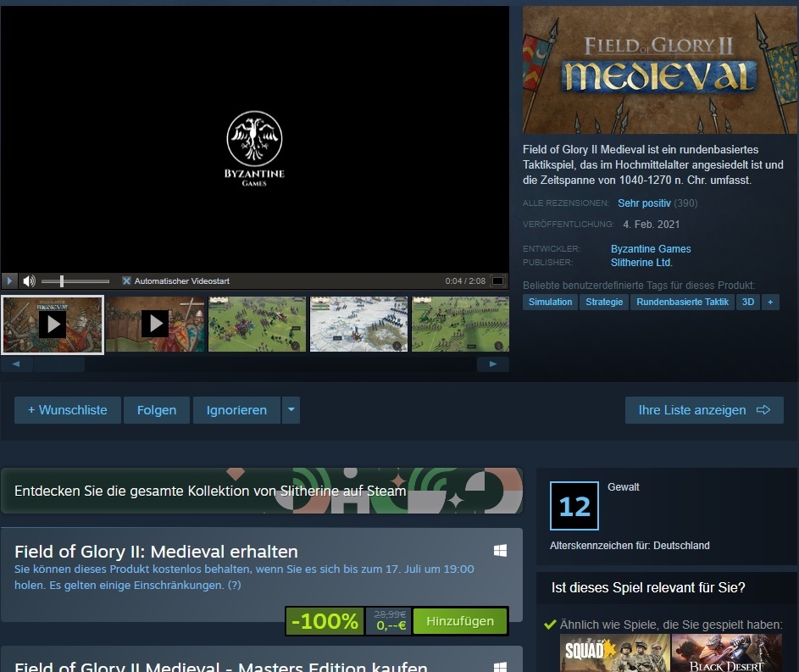
Task: Open the restrictions help (?) link
Action: pyautogui.click(x=234, y=585)
